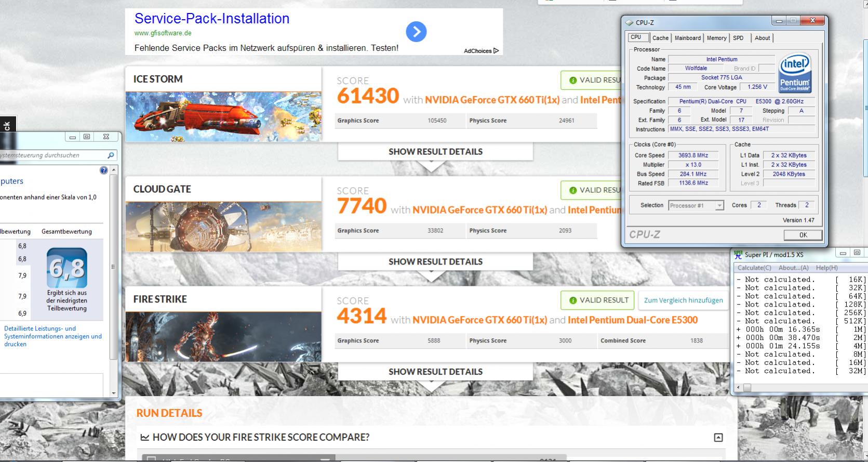Click OK button in CPU-Z

click(803, 235)
